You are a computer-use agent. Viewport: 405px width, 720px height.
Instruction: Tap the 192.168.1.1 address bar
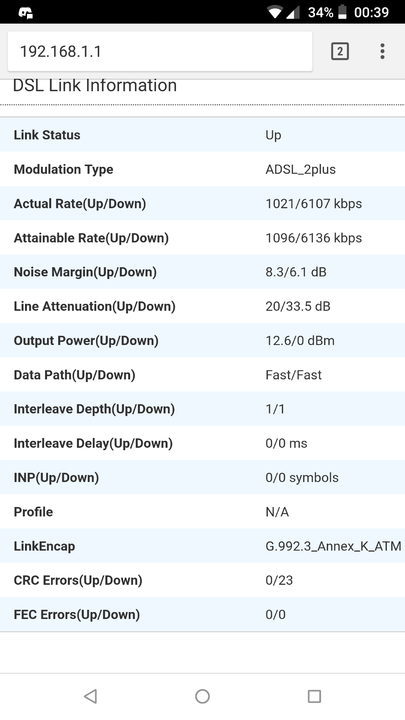[x=160, y=51]
